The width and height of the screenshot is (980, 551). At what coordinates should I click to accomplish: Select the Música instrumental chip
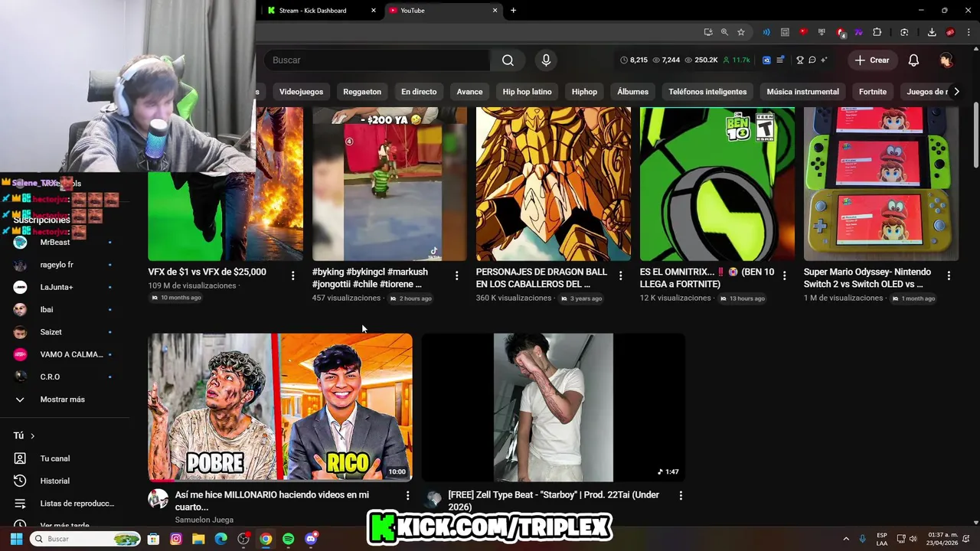(802, 91)
